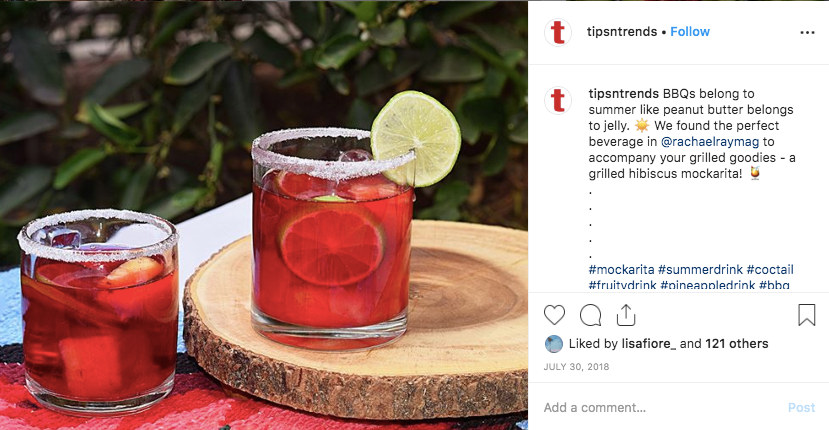829x430 pixels.
Task: Open the July 30, 2018 timestamp
Action: 576,367
